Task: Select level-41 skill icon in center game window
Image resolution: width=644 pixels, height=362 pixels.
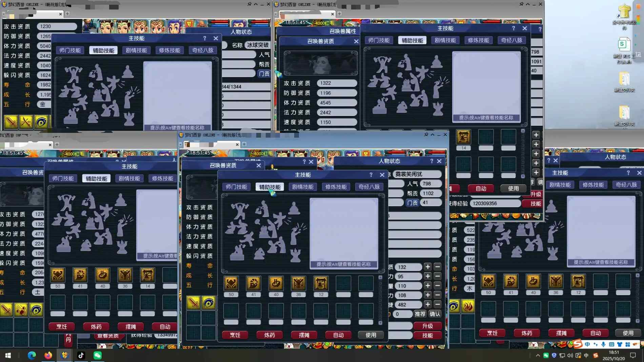Action: tap(253, 283)
